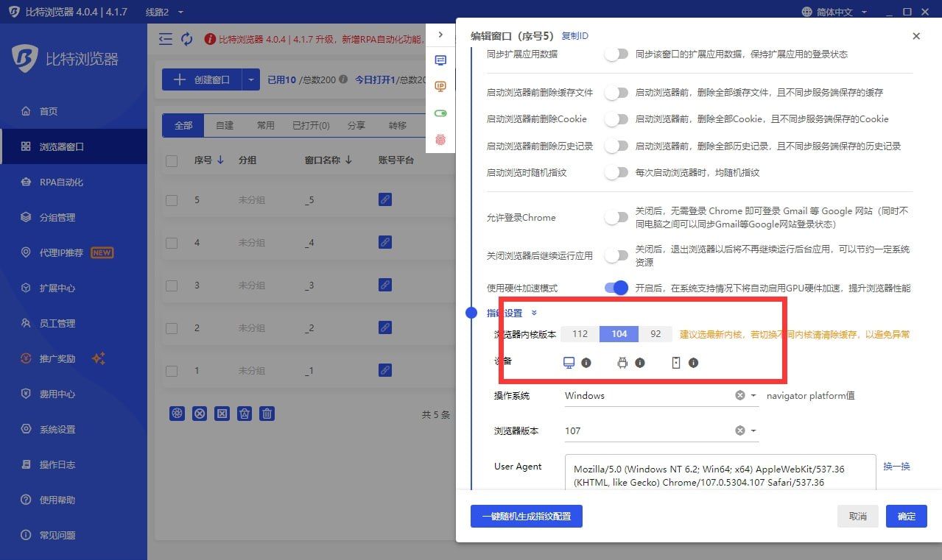Sort by 序号 column arrow
This screenshot has height=560, width=942.
(x=220, y=160)
